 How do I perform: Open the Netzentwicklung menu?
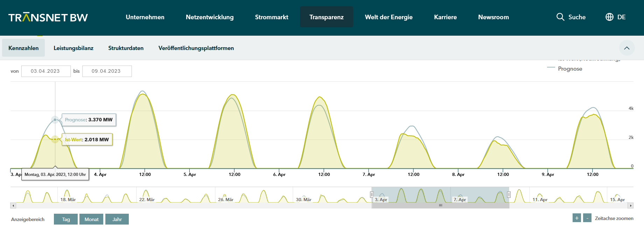(x=210, y=17)
